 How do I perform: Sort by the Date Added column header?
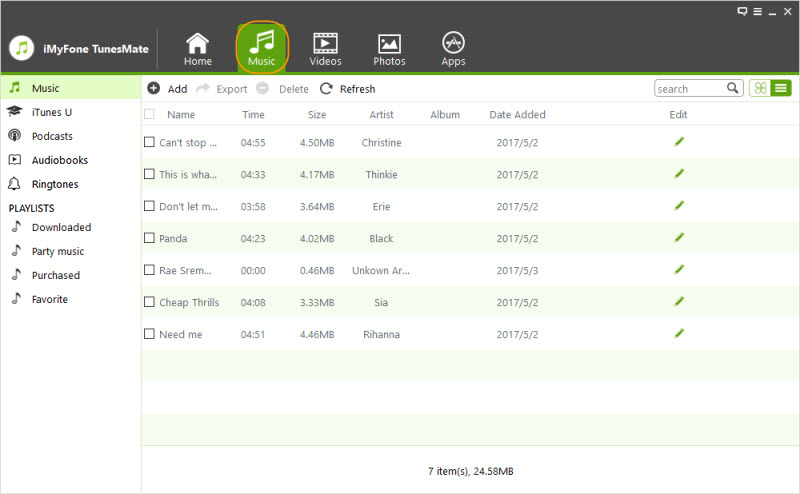point(517,114)
